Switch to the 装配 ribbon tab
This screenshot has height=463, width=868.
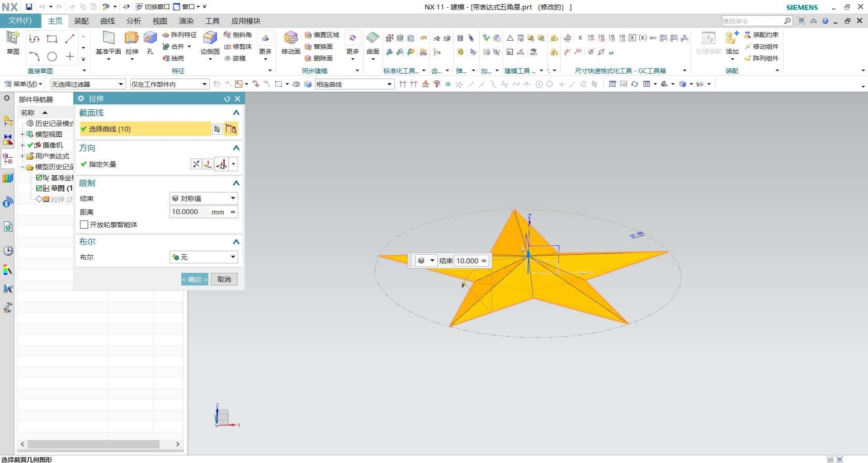(81, 21)
